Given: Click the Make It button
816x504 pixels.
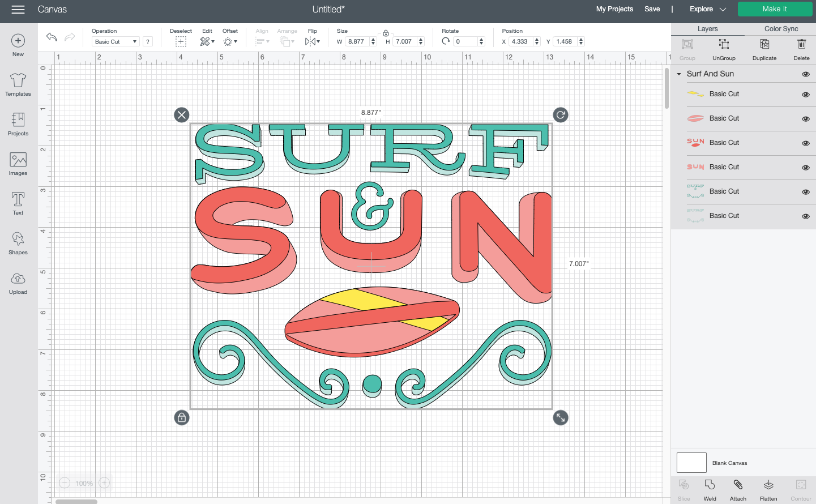Looking at the screenshot, I should 775,9.
